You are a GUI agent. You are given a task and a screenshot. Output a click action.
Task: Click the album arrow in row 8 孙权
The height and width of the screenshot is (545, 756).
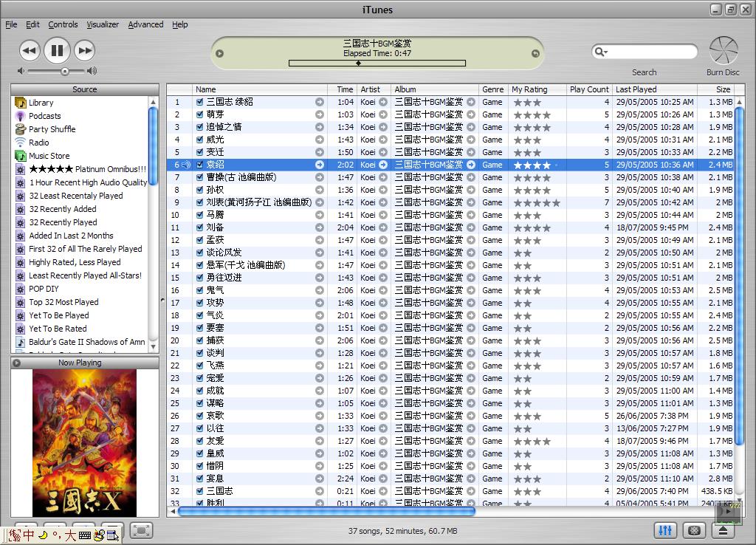point(470,190)
